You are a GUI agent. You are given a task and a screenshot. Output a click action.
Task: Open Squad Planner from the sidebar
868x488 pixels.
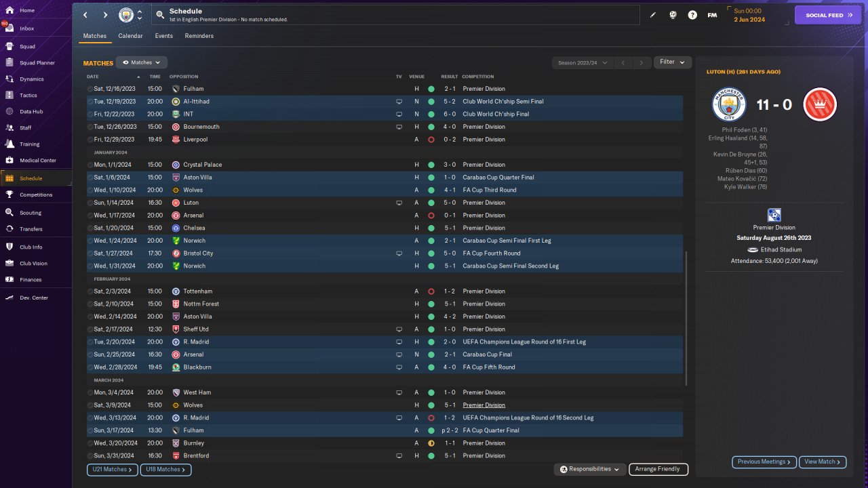point(35,63)
